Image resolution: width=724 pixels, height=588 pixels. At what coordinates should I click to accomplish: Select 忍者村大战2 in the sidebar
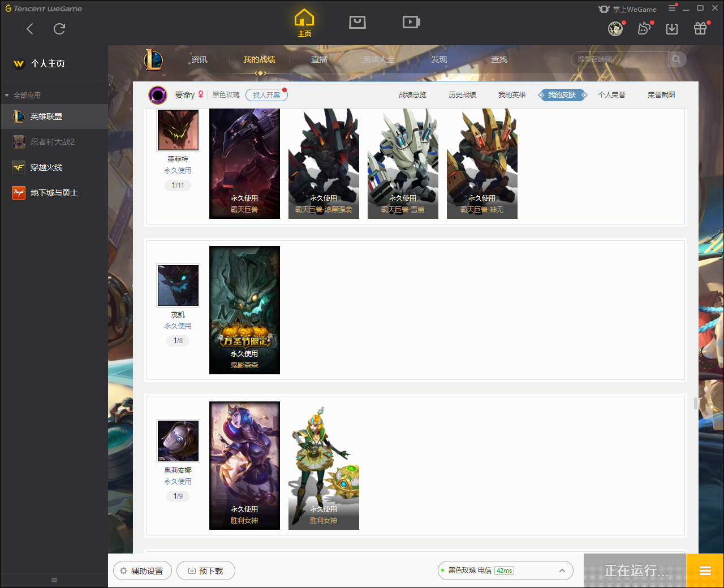[x=54, y=142]
